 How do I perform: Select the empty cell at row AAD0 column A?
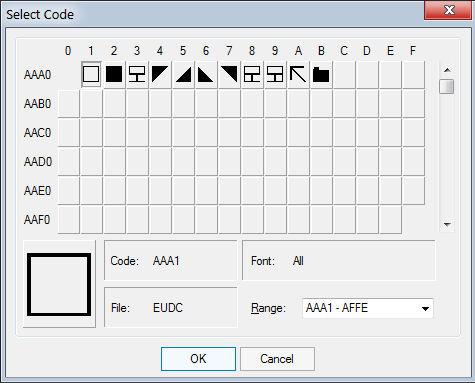pyautogui.click(x=298, y=161)
